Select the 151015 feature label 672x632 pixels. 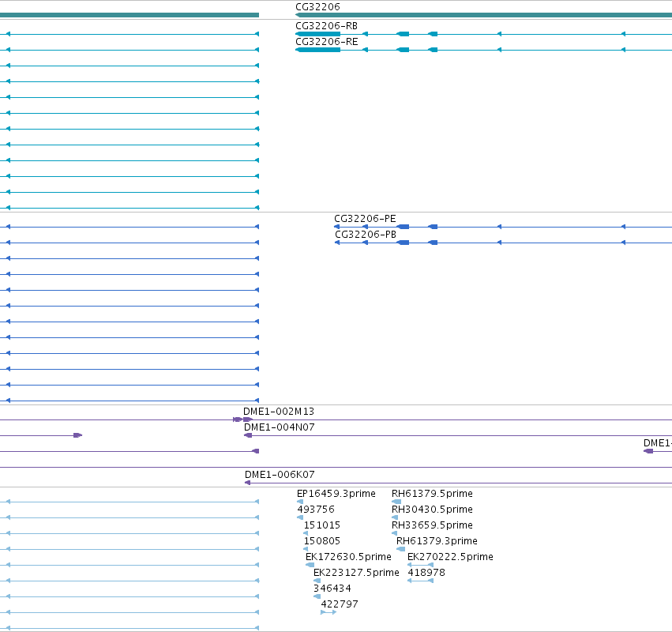[322, 525]
